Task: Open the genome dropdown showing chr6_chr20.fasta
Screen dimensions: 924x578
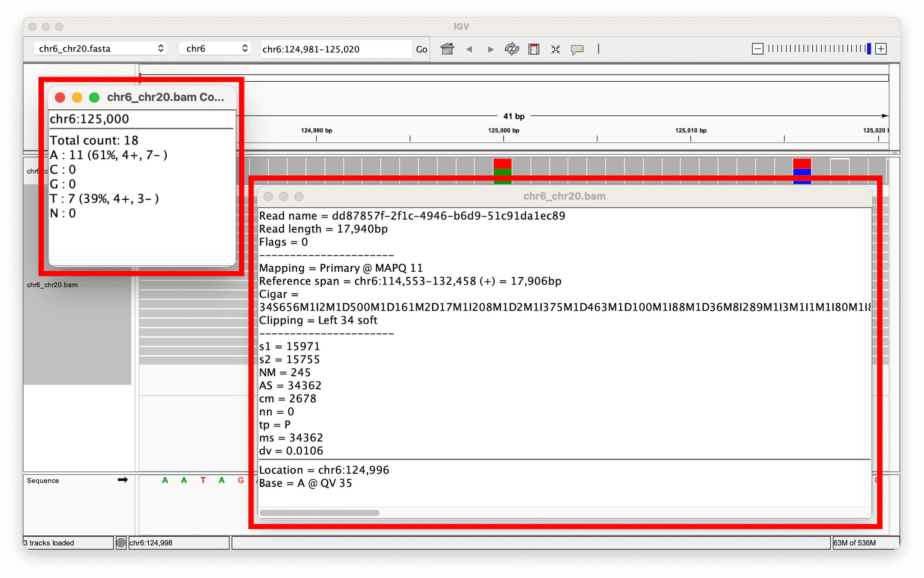Action: click(100, 48)
